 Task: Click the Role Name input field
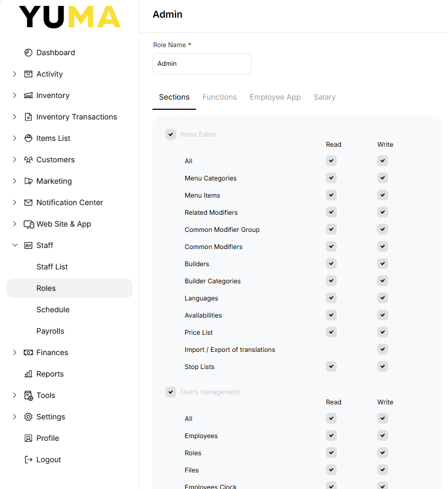click(x=202, y=64)
